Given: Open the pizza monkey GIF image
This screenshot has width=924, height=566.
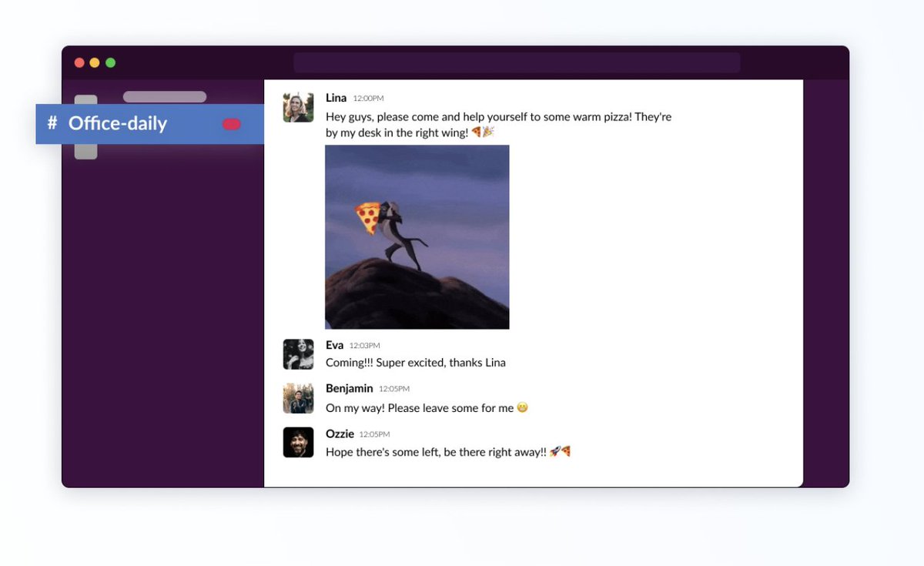Looking at the screenshot, I should [417, 237].
